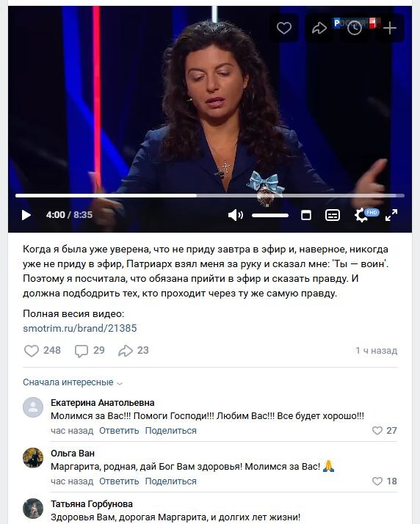Repost using the 23 shares arrow
The width and height of the screenshot is (420, 524).
pyautogui.click(x=133, y=351)
